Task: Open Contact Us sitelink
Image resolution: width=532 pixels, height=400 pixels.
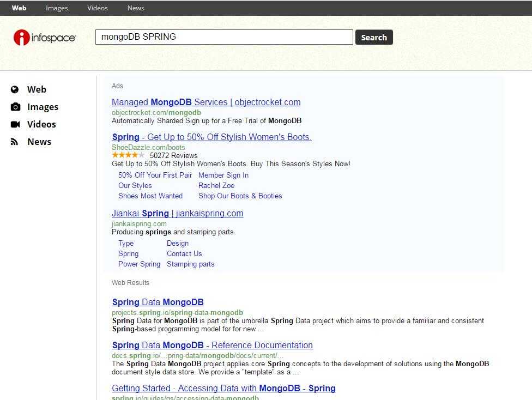Action: (184, 254)
